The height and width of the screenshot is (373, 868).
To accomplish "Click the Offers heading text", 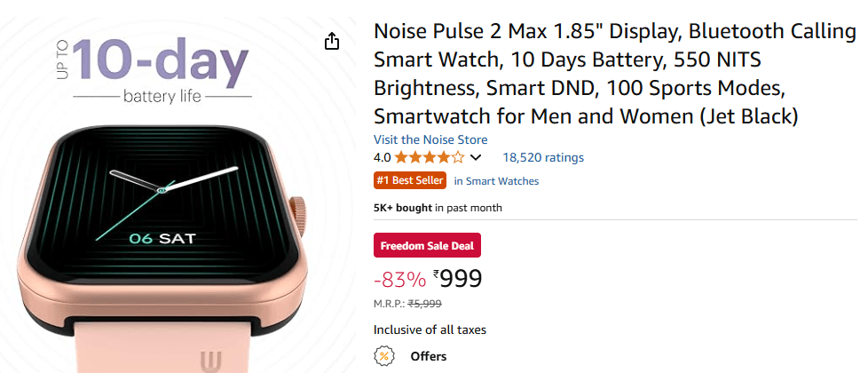I will point(428,357).
